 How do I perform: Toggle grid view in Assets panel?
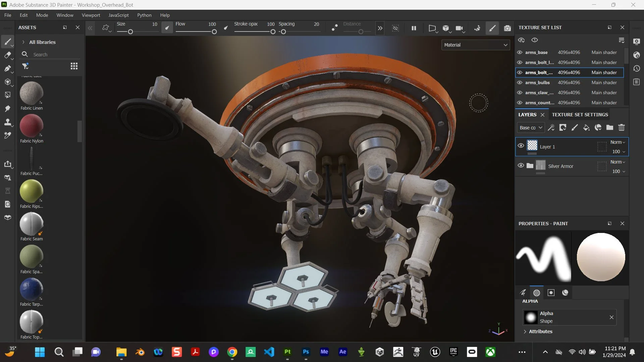74,66
